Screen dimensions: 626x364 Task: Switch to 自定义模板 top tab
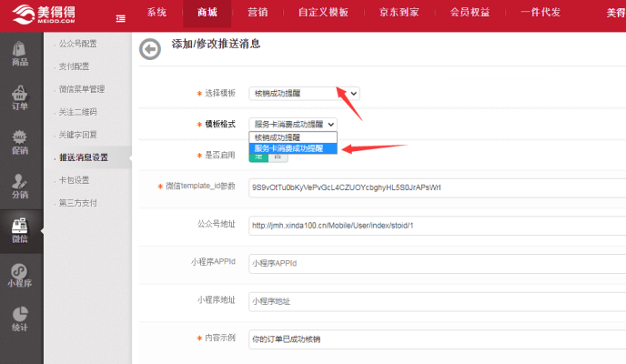(323, 13)
